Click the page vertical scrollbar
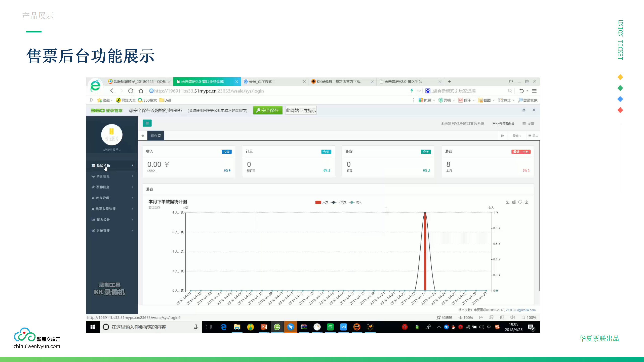The height and width of the screenshot is (362, 644). point(539,216)
